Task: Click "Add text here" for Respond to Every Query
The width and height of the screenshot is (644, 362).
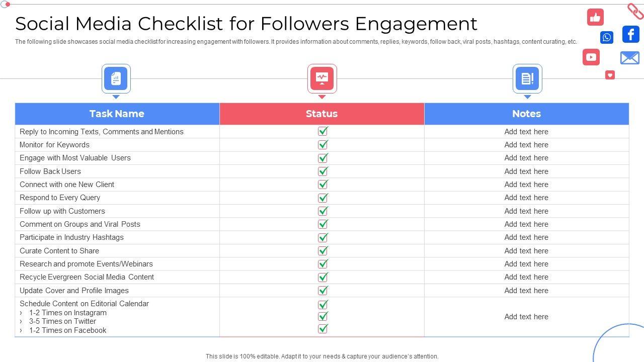Action: (x=526, y=198)
